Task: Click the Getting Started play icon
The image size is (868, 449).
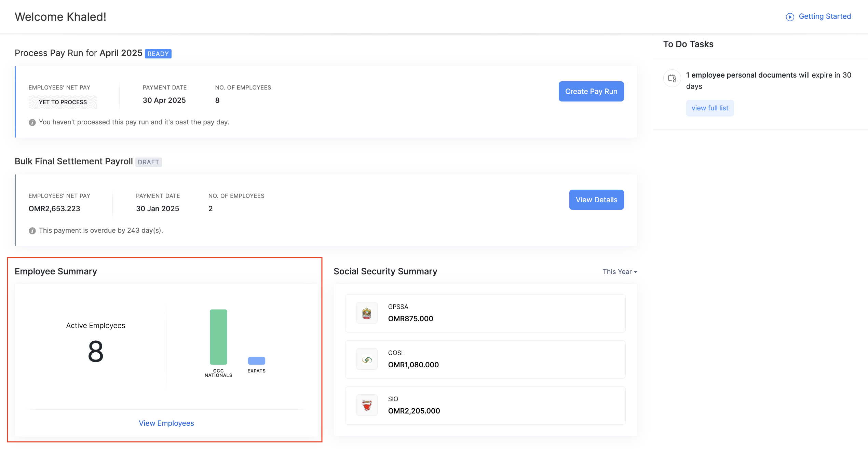Action: 790,17
